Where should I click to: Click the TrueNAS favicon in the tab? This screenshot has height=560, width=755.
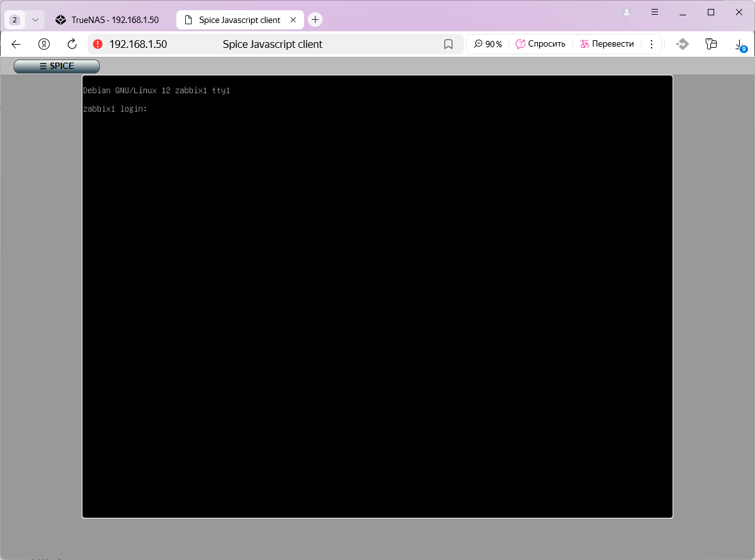click(x=61, y=20)
